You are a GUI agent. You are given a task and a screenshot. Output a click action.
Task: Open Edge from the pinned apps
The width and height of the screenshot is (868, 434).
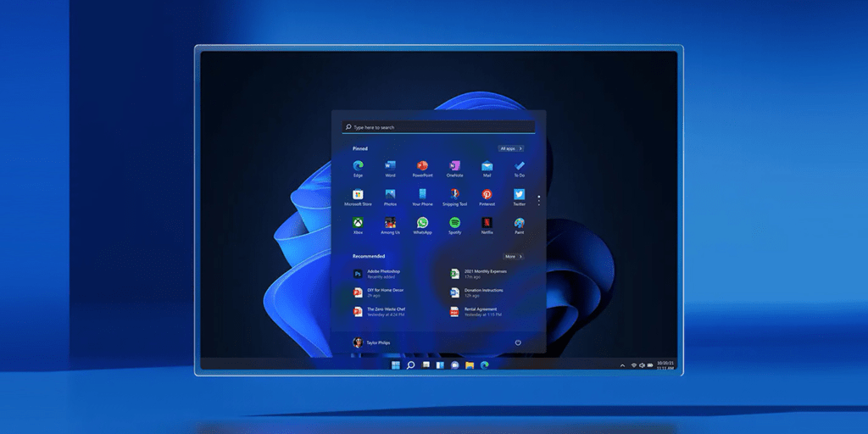coord(359,169)
